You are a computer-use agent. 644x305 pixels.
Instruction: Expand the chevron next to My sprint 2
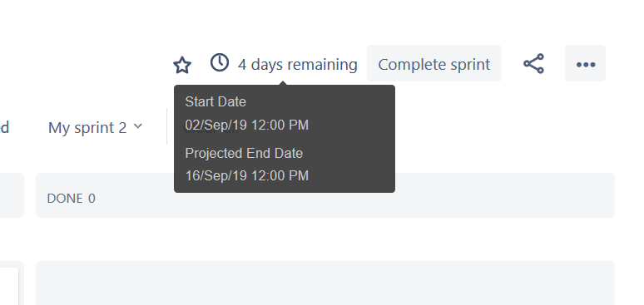138,126
